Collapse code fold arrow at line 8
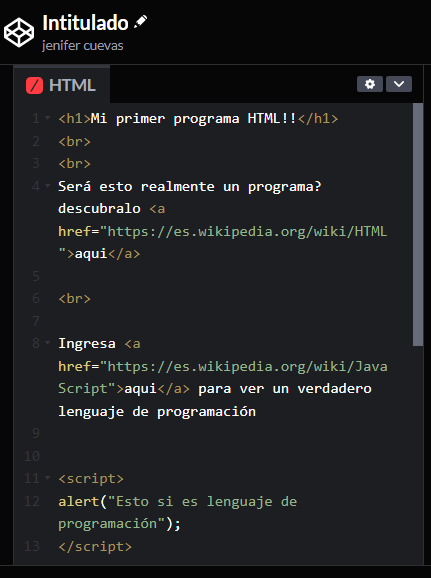431x578 pixels. pyautogui.click(x=48, y=343)
